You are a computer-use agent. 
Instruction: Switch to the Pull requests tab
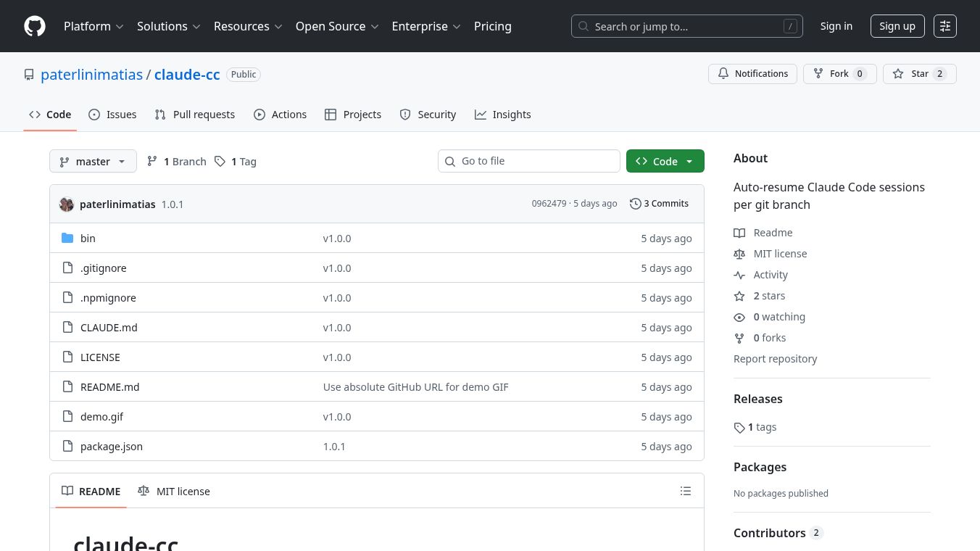coord(195,115)
